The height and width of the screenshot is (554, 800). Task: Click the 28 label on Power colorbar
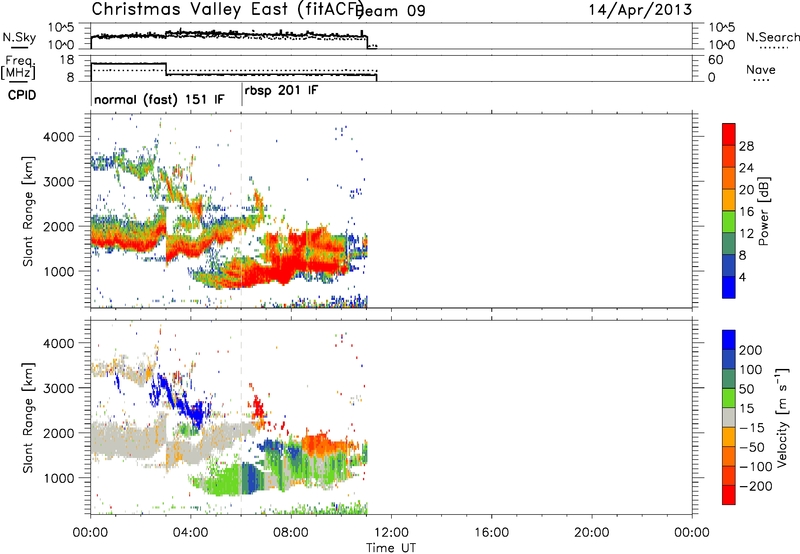click(x=746, y=146)
